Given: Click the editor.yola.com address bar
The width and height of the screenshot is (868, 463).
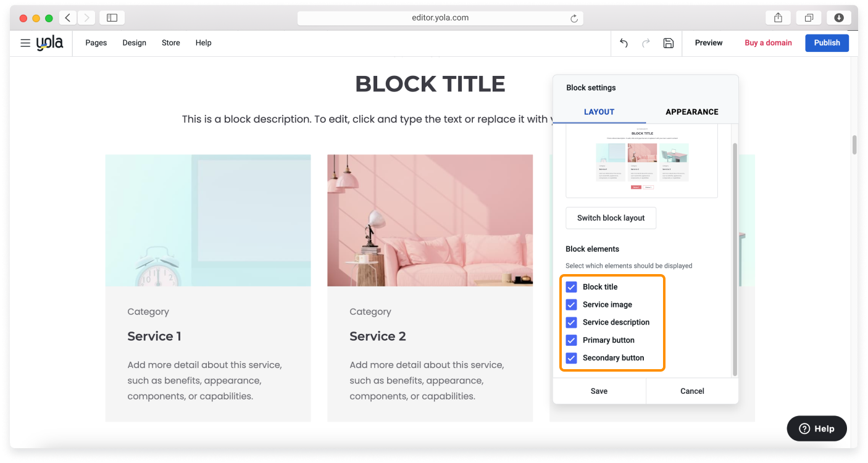Looking at the screenshot, I should pyautogui.click(x=440, y=17).
